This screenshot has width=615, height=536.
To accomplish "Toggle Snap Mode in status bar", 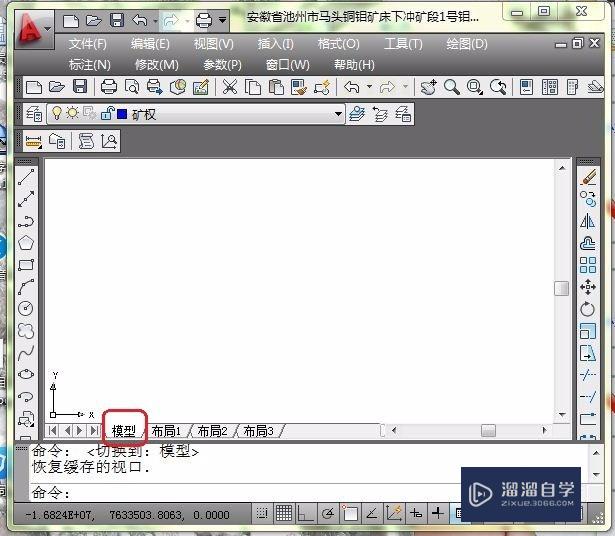I will coord(262,513).
